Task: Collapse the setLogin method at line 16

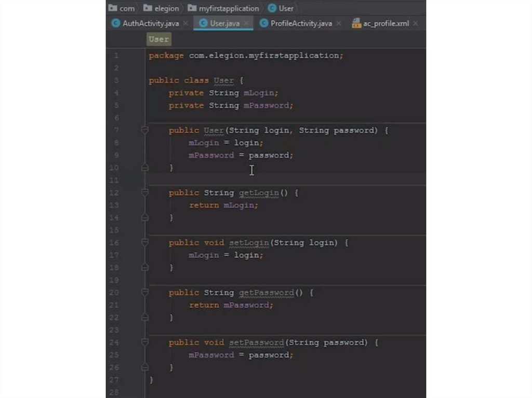Action: click(145, 242)
